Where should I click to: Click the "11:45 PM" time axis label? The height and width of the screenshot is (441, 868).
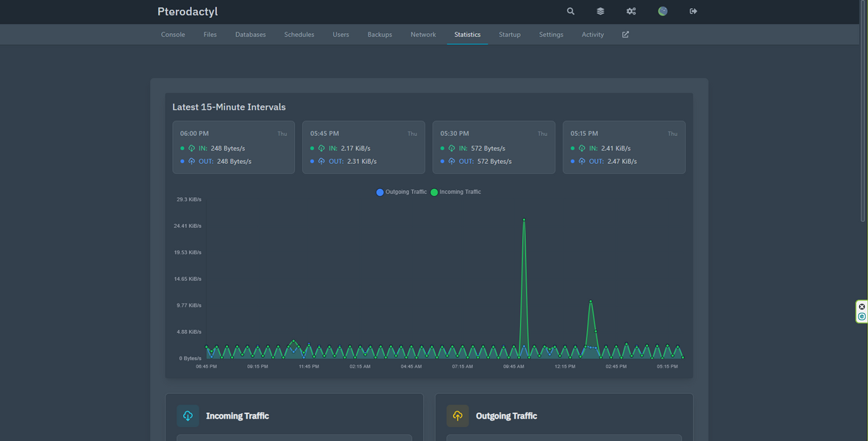click(x=309, y=366)
